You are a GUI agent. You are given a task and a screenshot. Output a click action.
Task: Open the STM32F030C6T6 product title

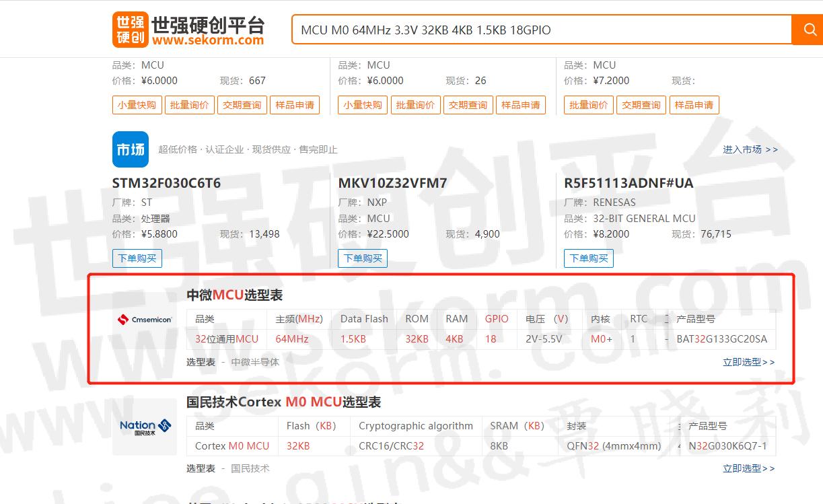166,183
